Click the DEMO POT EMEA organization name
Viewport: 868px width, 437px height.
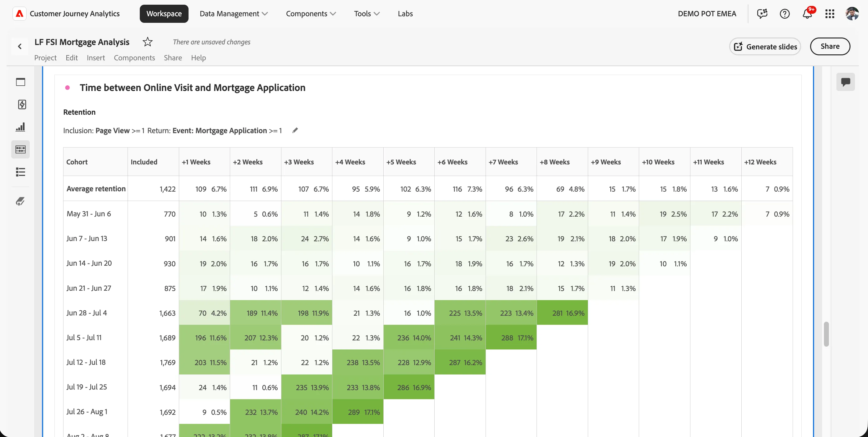click(x=707, y=13)
